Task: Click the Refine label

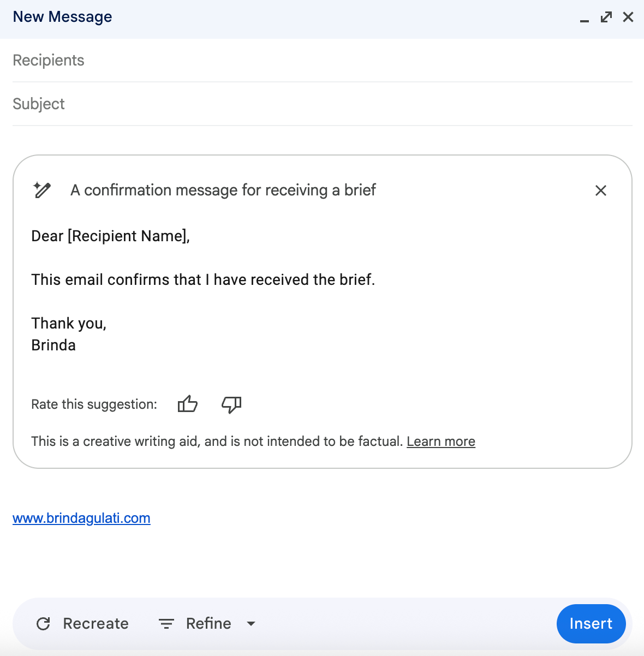Action: coord(208,624)
